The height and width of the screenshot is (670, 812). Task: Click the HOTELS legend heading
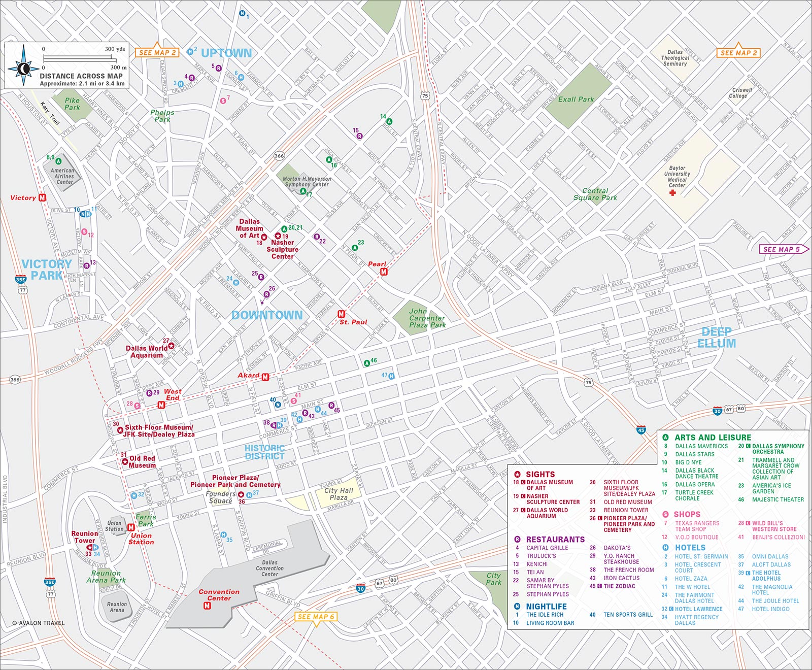[x=690, y=547]
